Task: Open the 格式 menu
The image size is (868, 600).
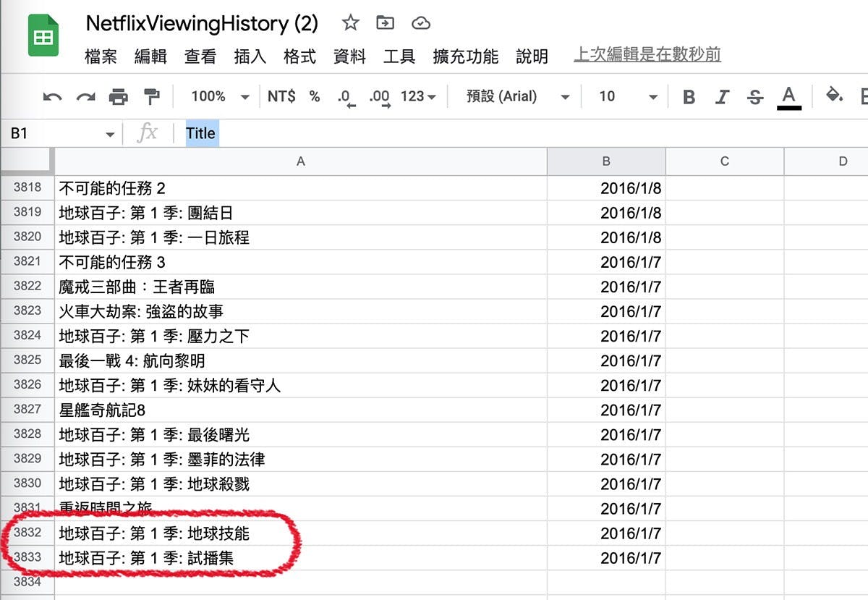Action: (x=300, y=56)
